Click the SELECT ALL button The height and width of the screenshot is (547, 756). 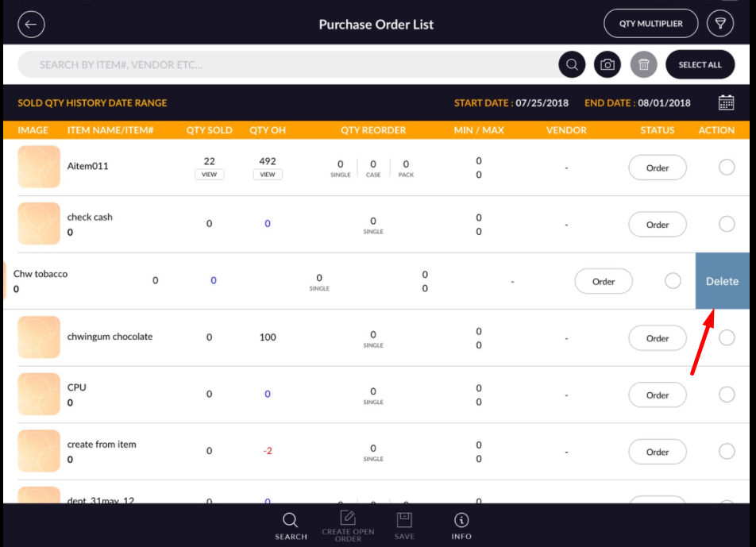(x=700, y=65)
